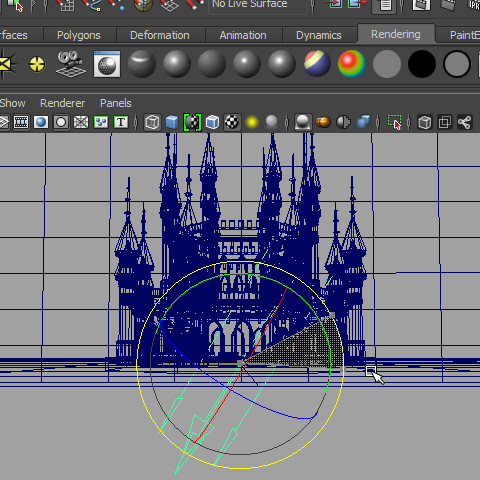Create the use background outlined circle material
Viewport: 480px width, 480px height.
(x=457, y=64)
